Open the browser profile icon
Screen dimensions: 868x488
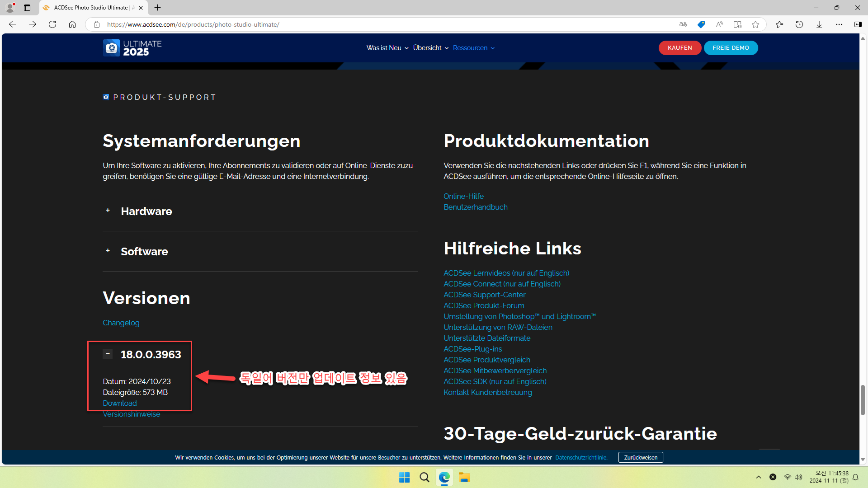(10, 8)
